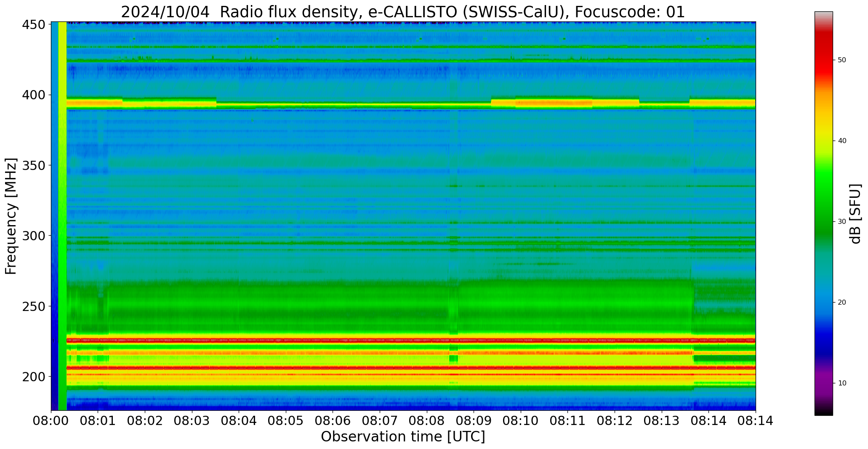This screenshot has height=449, width=868.
Task: Click the 08:13 time tick label
Action: click(x=661, y=421)
